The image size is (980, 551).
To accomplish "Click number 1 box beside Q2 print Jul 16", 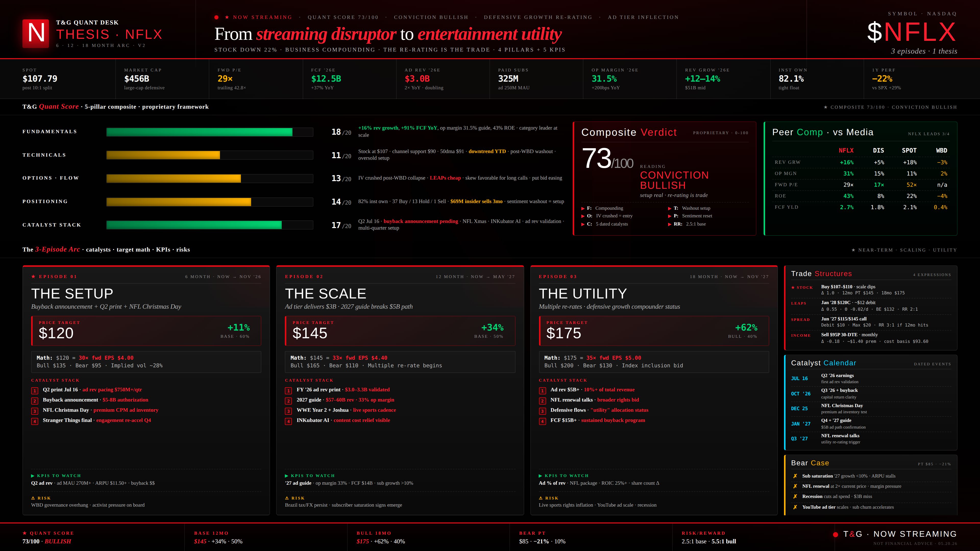I will tap(35, 391).
